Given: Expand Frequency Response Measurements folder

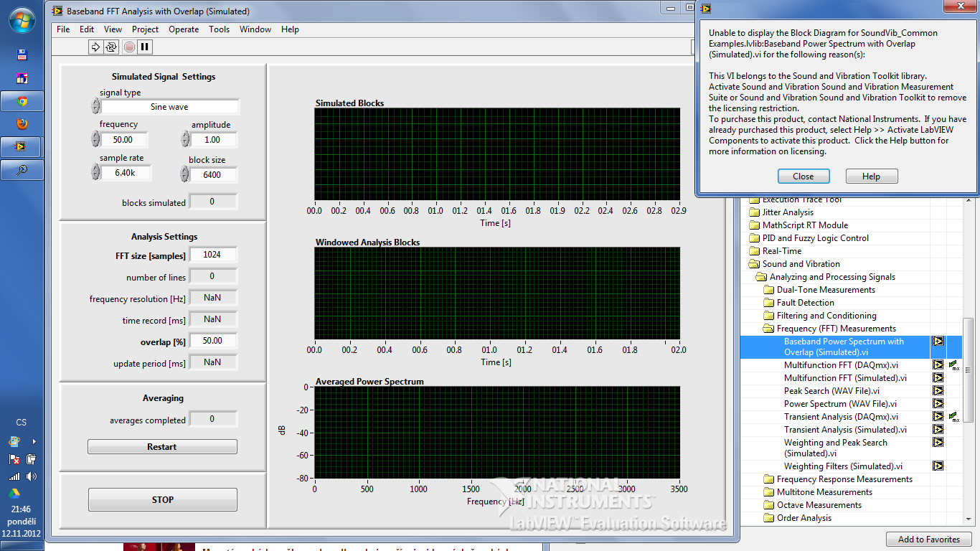Looking at the screenshot, I should tap(768, 479).
